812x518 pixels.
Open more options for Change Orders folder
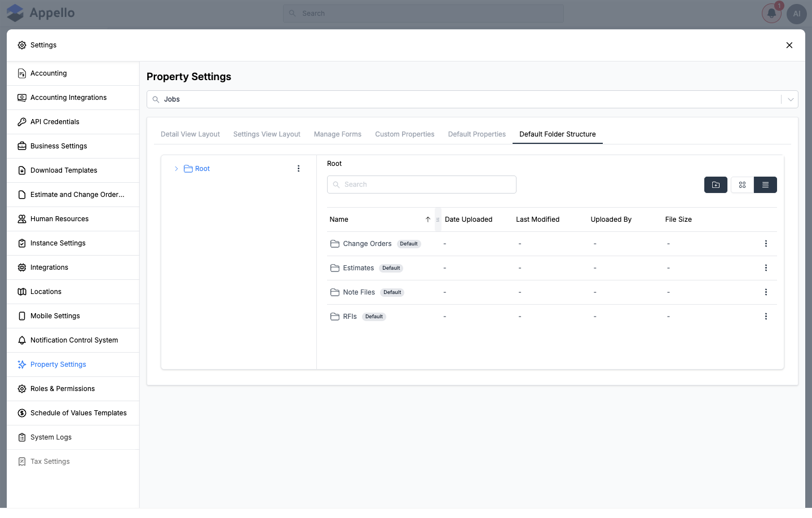click(766, 244)
